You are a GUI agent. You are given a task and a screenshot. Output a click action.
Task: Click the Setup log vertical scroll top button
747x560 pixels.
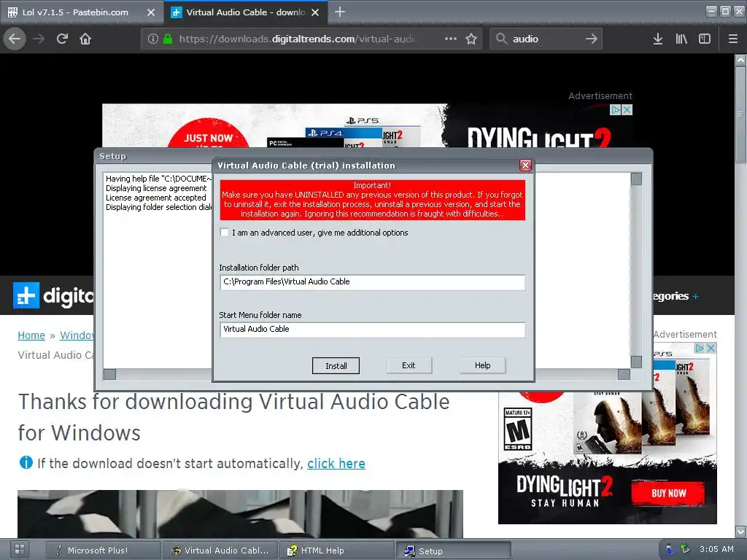click(x=636, y=179)
